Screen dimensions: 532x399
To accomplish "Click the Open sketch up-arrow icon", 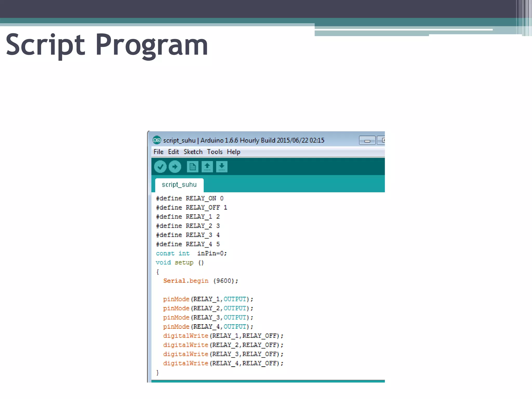I will click(x=207, y=167).
